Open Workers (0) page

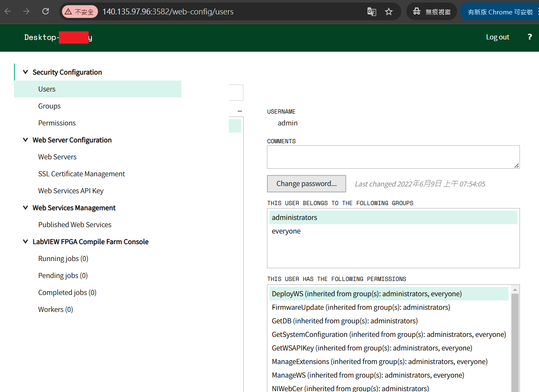click(56, 309)
